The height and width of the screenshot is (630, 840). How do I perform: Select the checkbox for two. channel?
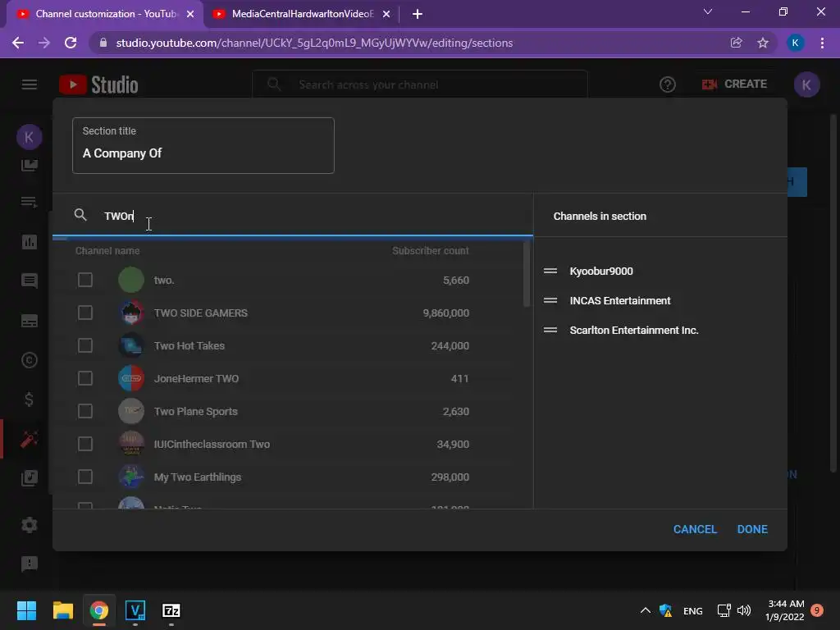click(x=85, y=281)
